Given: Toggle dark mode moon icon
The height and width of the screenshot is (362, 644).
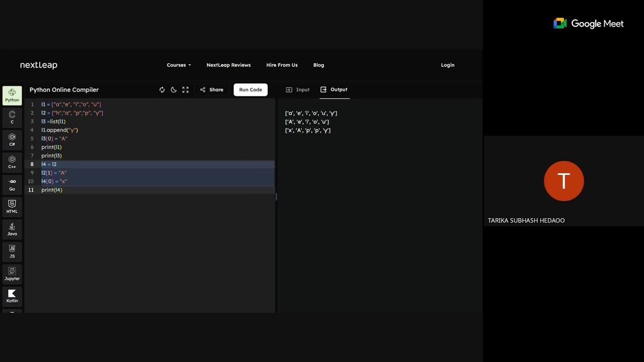Looking at the screenshot, I should click(174, 89).
